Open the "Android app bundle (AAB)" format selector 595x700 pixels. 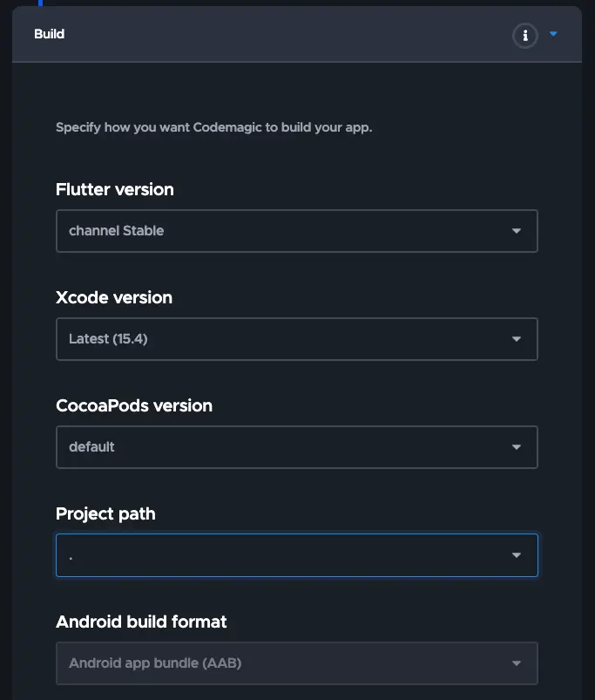click(x=261, y=663)
